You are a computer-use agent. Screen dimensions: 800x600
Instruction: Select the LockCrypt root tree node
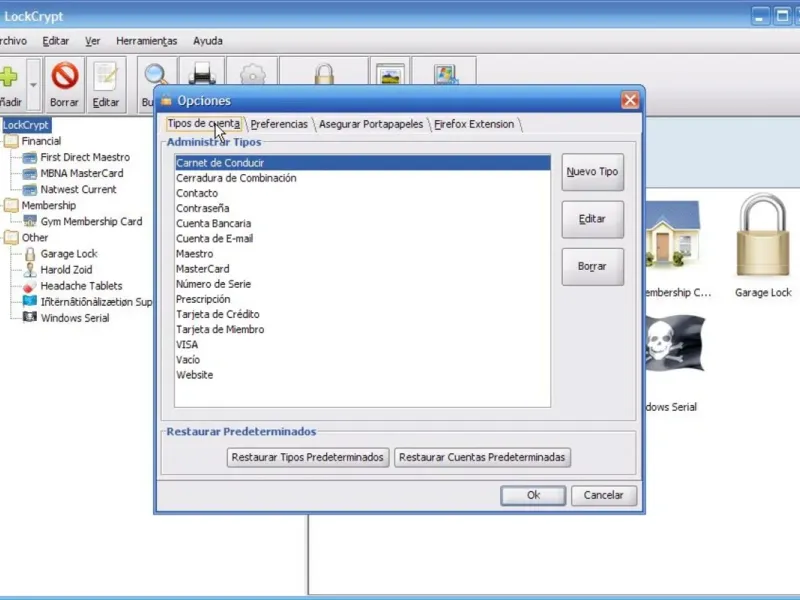(26, 125)
